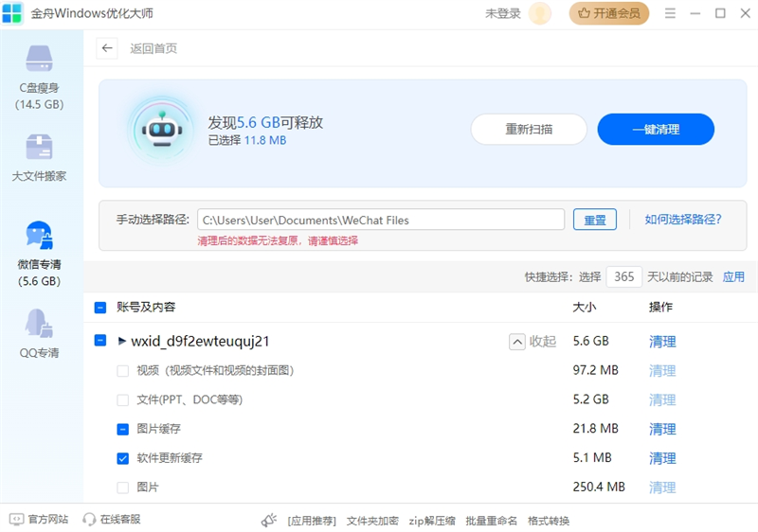Select the 微信专清 chat icon
Viewport: 758px width, 532px height.
point(39,235)
